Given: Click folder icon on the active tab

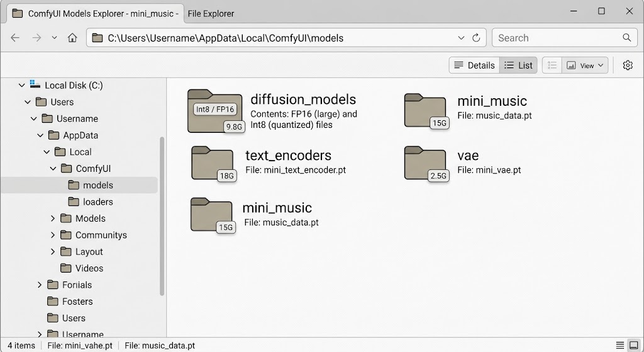Looking at the screenshot, I should point(17,14).
